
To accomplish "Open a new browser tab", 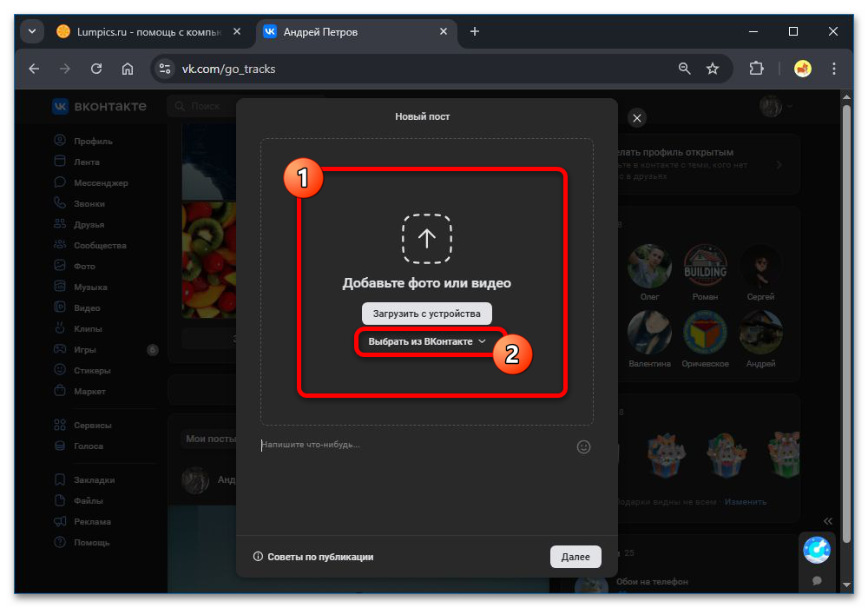I will [x=475, y=31].
